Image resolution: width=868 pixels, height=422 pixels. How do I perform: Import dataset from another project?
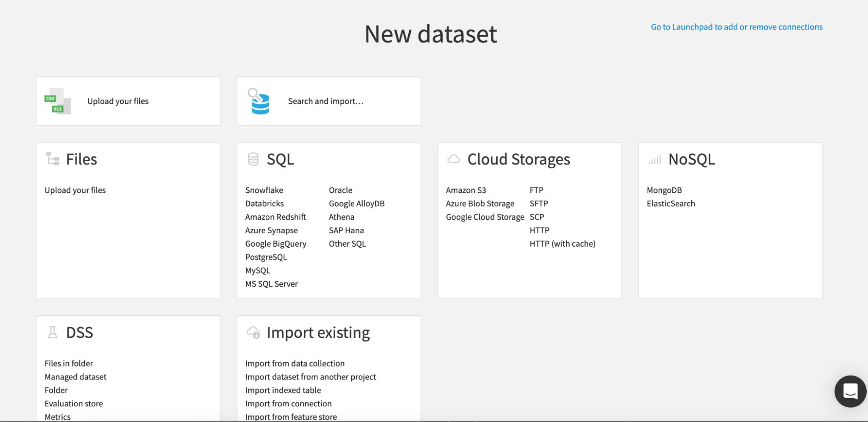pyautogui.click(x=310, y=377)
